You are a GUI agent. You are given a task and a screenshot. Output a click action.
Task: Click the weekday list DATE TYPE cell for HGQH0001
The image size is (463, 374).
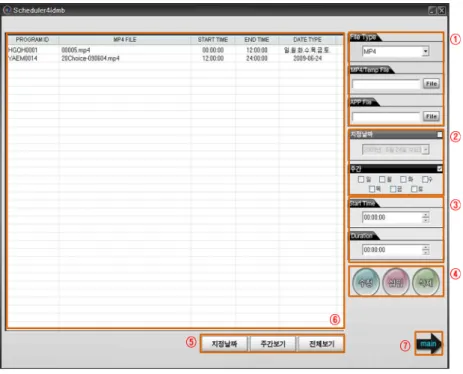tap(306, 50)
